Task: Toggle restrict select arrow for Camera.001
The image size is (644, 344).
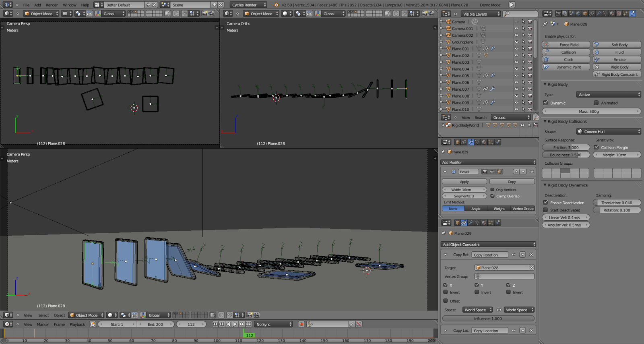Action: tap(523, 29)
